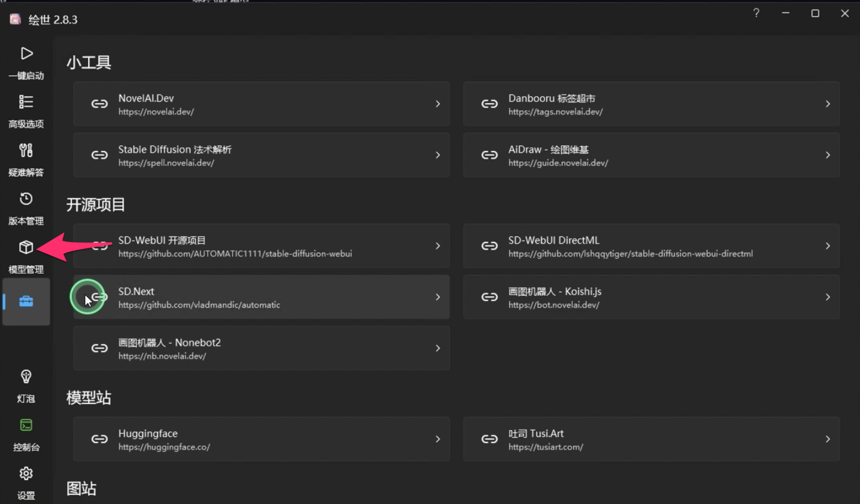Open the SD-WebUI DirectML title
The height and width of the screenshot is (504, 860).
pos(554,241)
